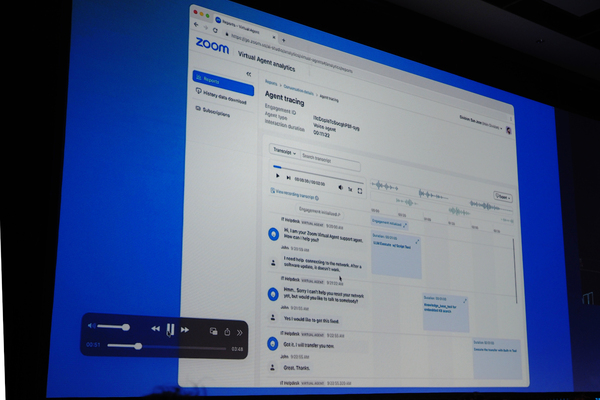
Task: Open the View recording transcript link
Action: click(x=294, y=194)
